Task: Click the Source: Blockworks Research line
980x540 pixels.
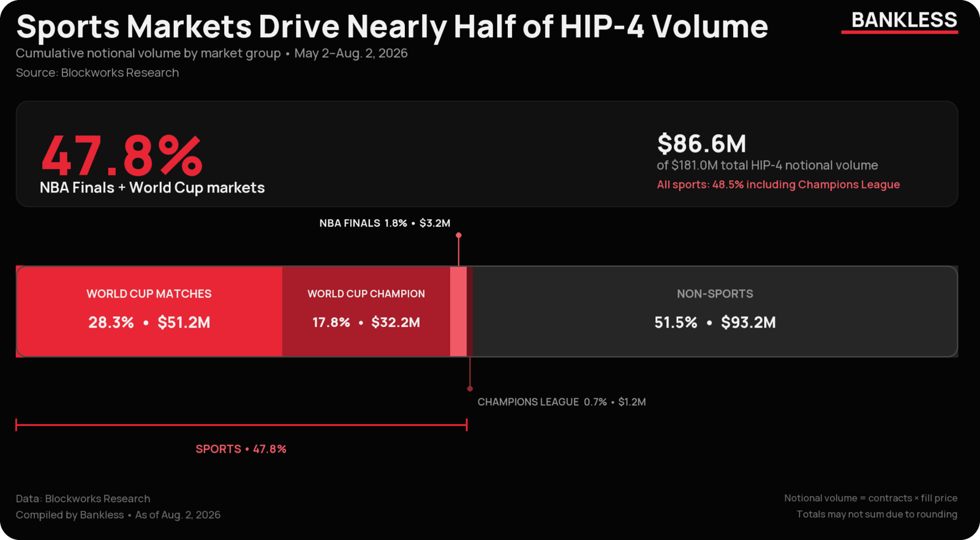Action: tap(97, 73)
